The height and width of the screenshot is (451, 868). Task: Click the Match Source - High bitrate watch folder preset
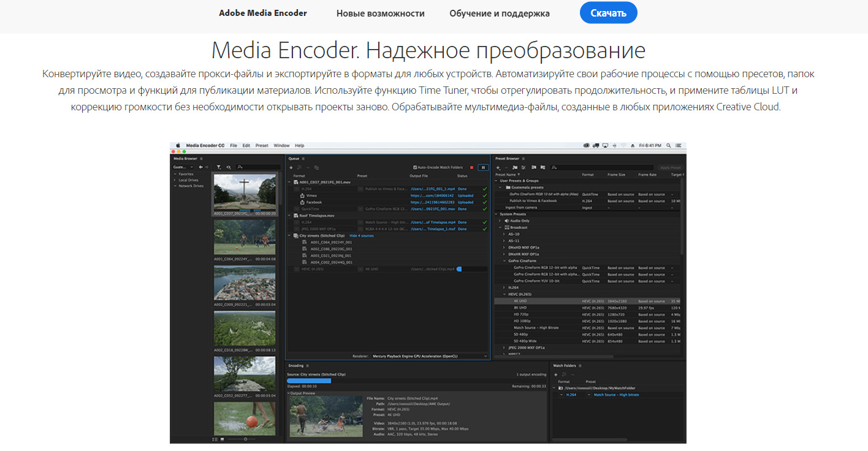click(616, 395)
